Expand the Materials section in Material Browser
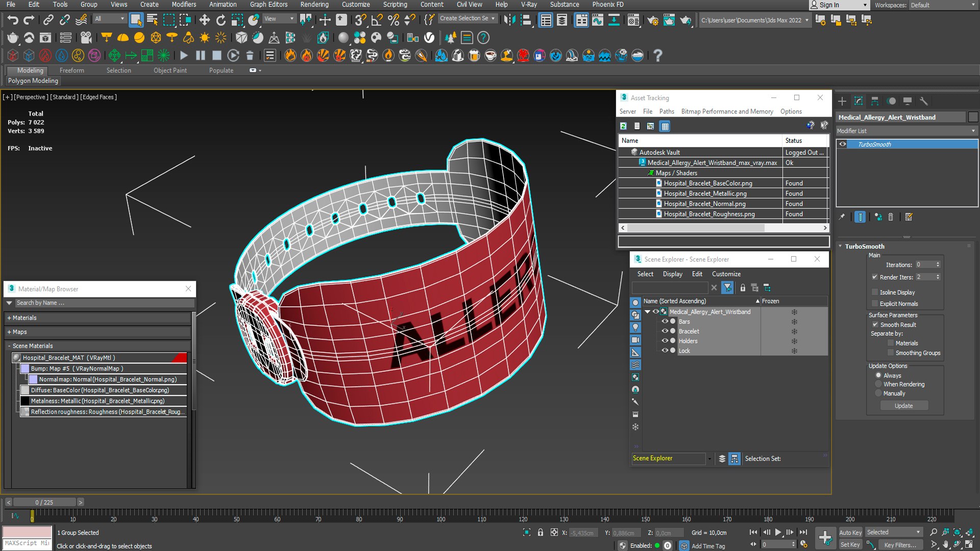Screen dimensions: 980x551 click(9, 318)
